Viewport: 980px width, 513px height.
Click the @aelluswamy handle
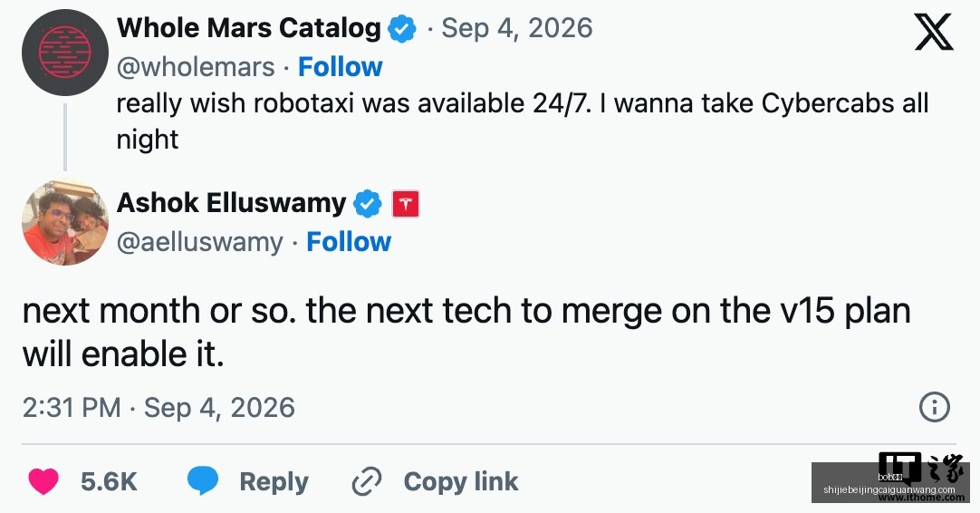(x=200, y=243)
